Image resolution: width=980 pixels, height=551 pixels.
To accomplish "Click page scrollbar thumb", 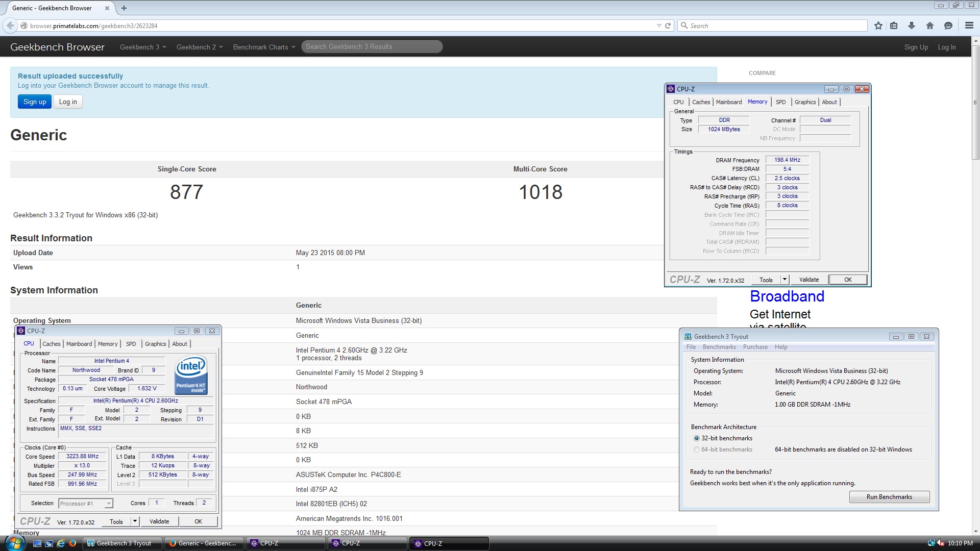I will (975, 102).
